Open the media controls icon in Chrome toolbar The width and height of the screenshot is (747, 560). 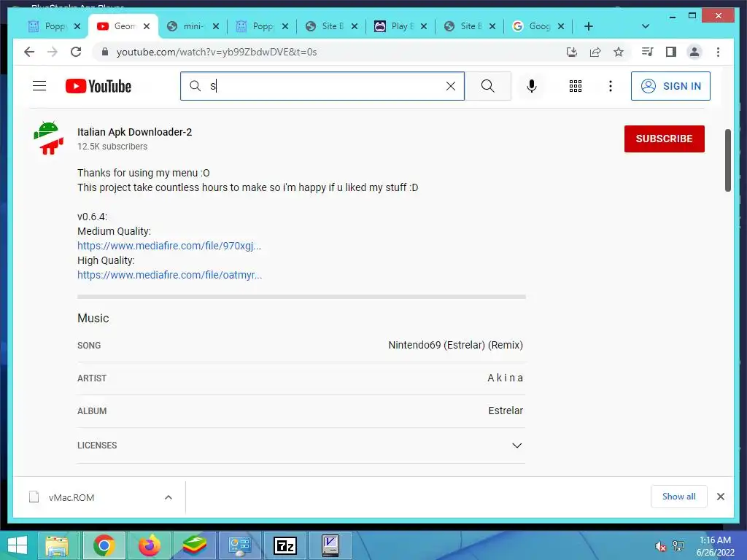tap(648, 52)
